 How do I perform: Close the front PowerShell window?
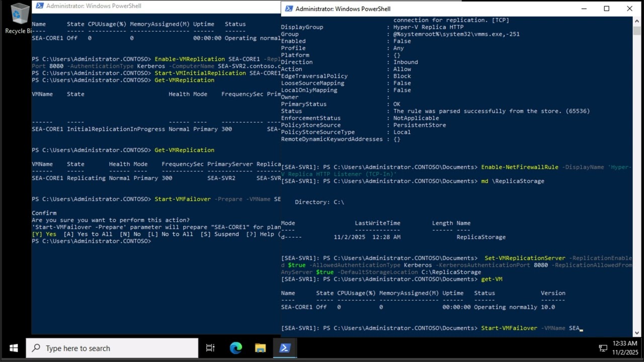(x=630, y=9)
